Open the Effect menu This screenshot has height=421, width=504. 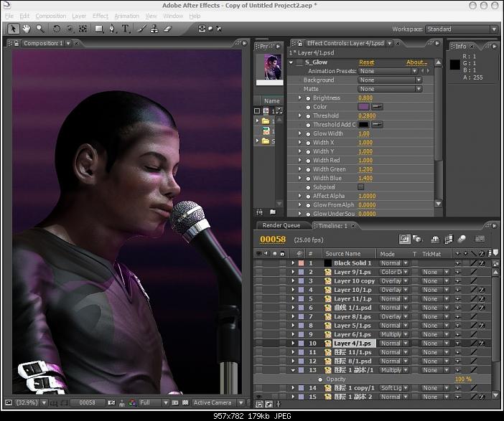tap(101, 16)
